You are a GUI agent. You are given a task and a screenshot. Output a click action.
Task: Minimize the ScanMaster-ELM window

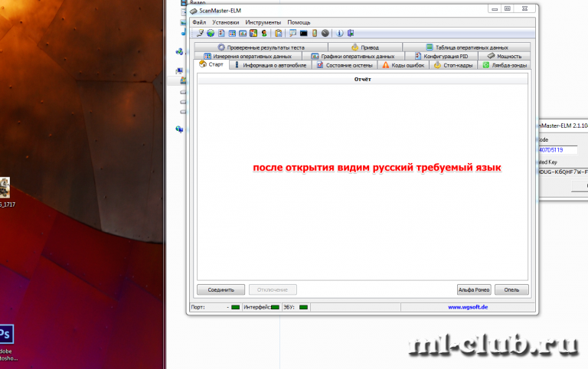pos(495,8)
